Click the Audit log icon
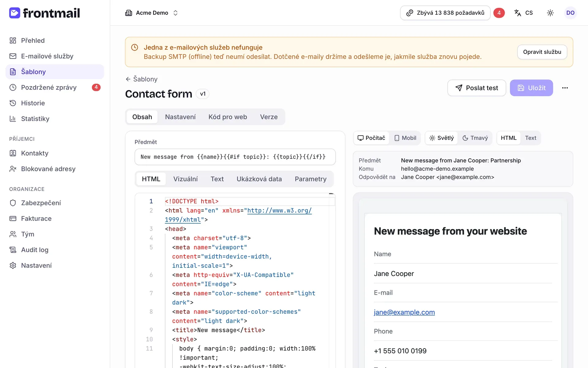The width and height of the screenshot is (588, 368). pyautogui.click(x=13, y=250)
